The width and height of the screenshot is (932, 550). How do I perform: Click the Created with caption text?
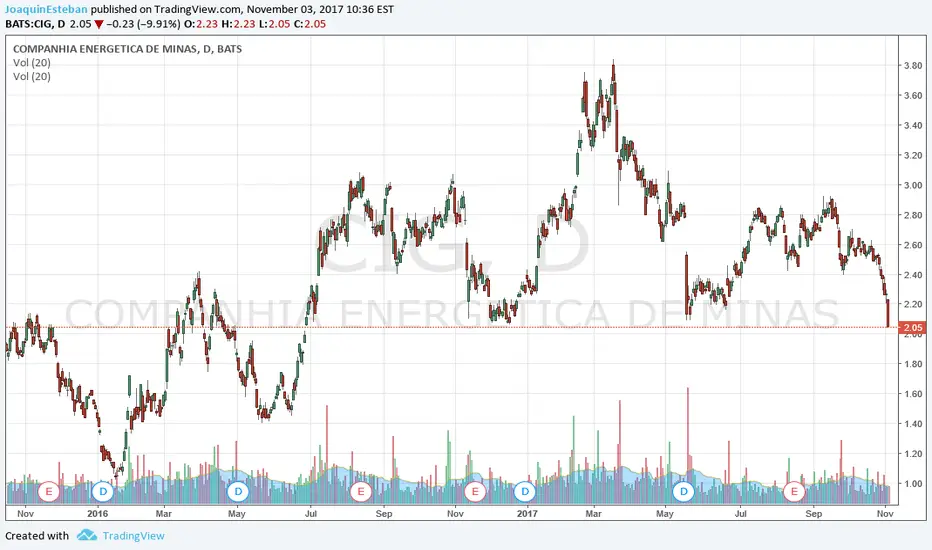37,536
